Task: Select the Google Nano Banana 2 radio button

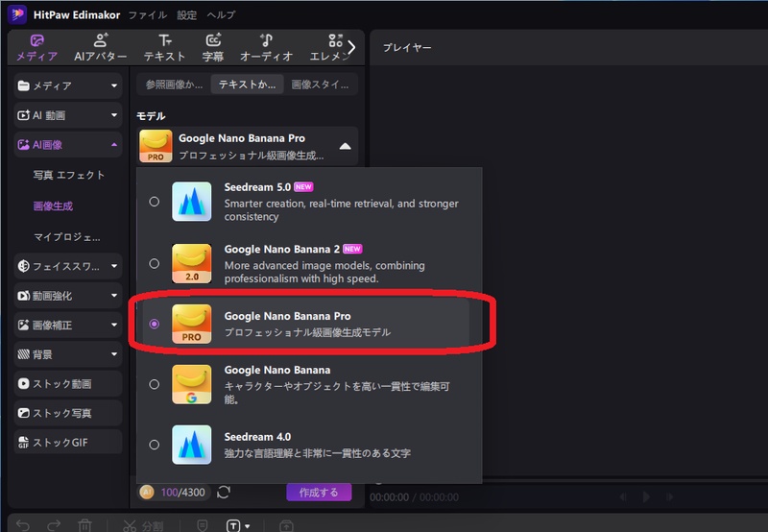Action: coord(155,263)
